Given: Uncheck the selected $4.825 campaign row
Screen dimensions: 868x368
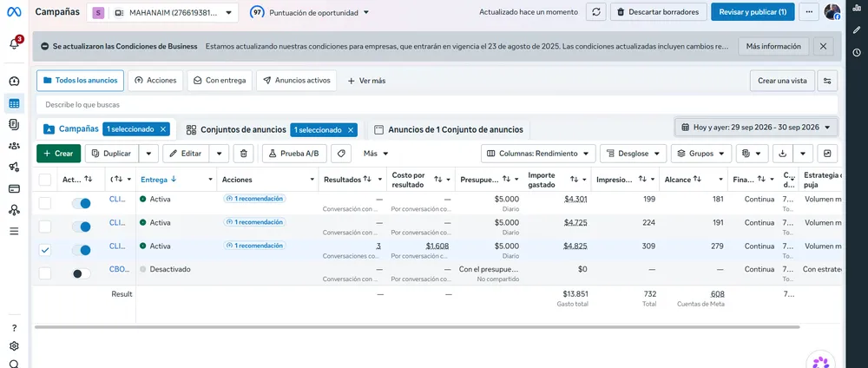Looking at the screenshot, I should tap(45, 250).
